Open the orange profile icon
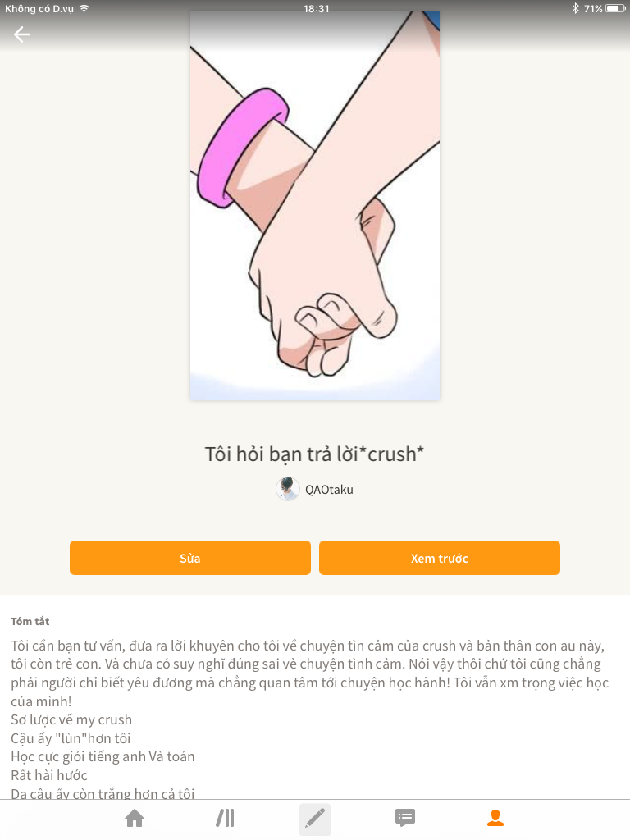The height and width of the screenshot is (840, 630). coord(495,818)
